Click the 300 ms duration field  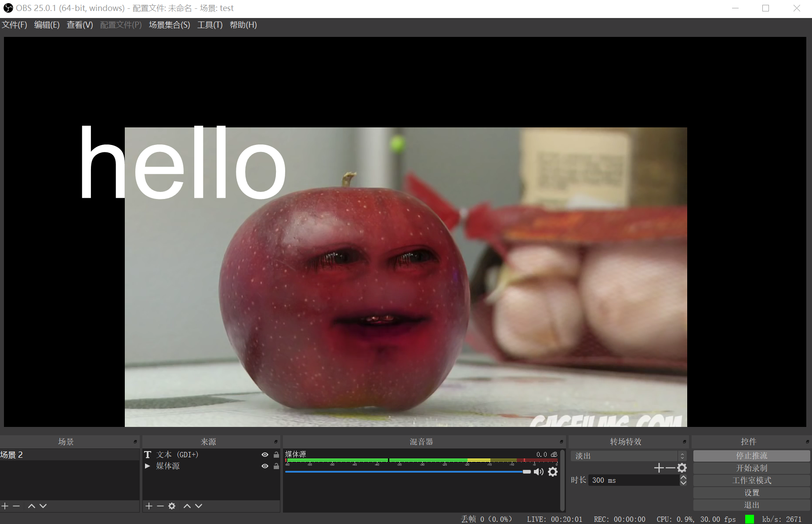click(x=634, y=480)
